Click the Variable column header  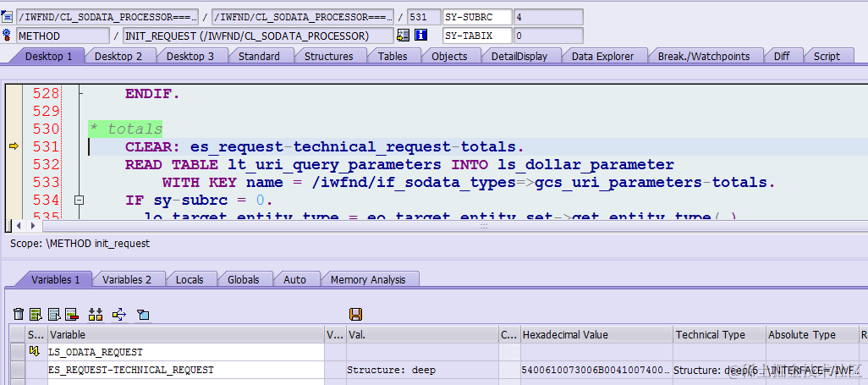tap(186, 334)
